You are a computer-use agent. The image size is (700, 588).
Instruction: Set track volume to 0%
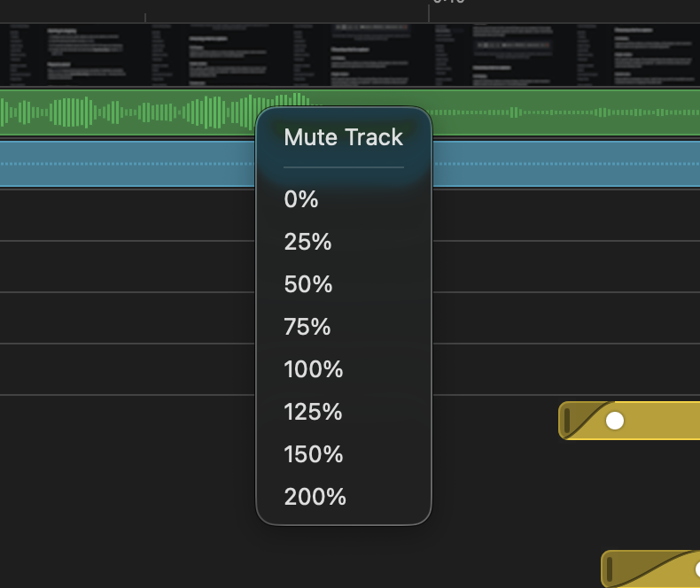pyautogui.click(x=343, y=199)
